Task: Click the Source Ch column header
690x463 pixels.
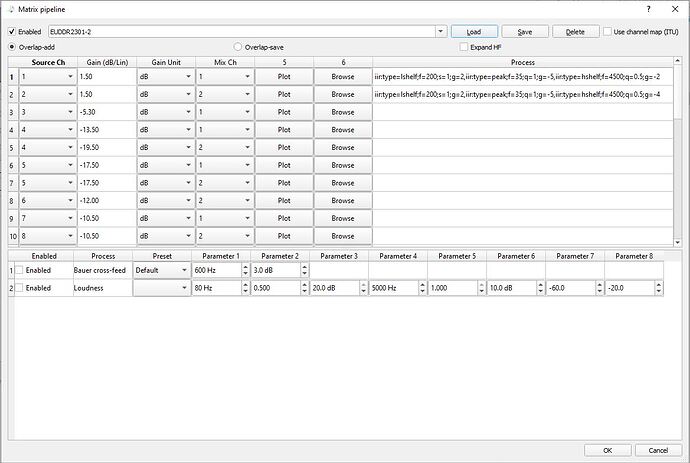Action: [48, 62]
